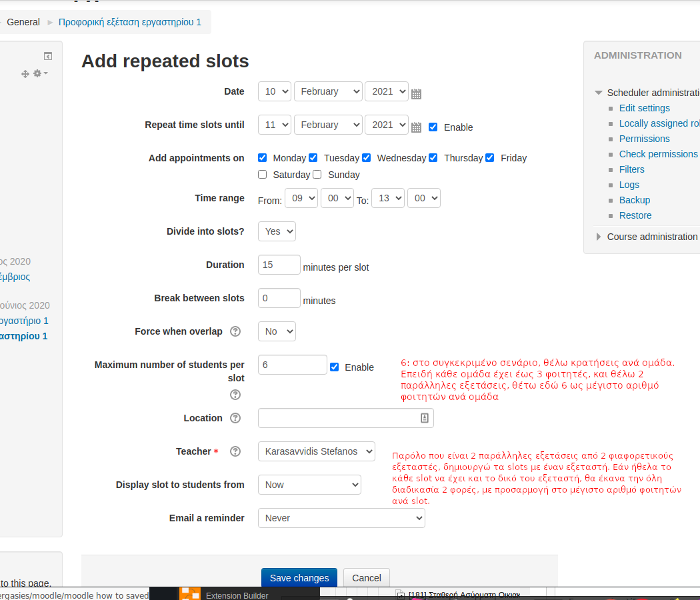Toggle Enable for Repeat time slots until

point(433,127)
